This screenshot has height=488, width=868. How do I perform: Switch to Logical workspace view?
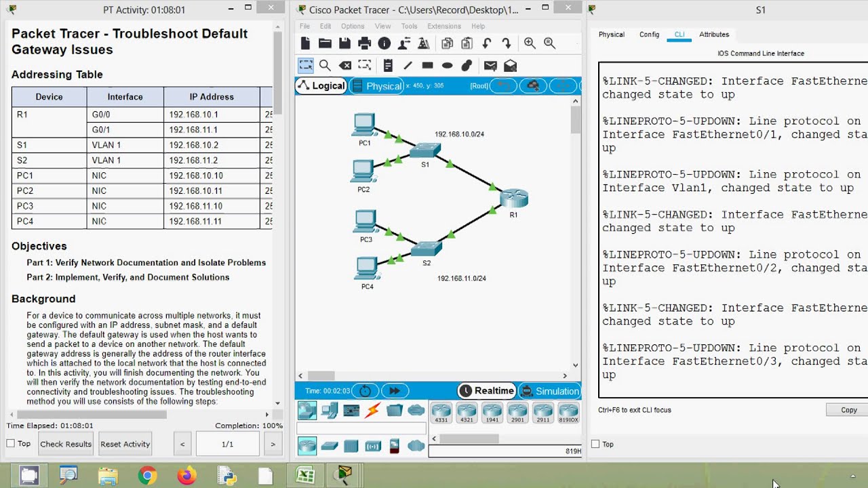click(321, 86)
